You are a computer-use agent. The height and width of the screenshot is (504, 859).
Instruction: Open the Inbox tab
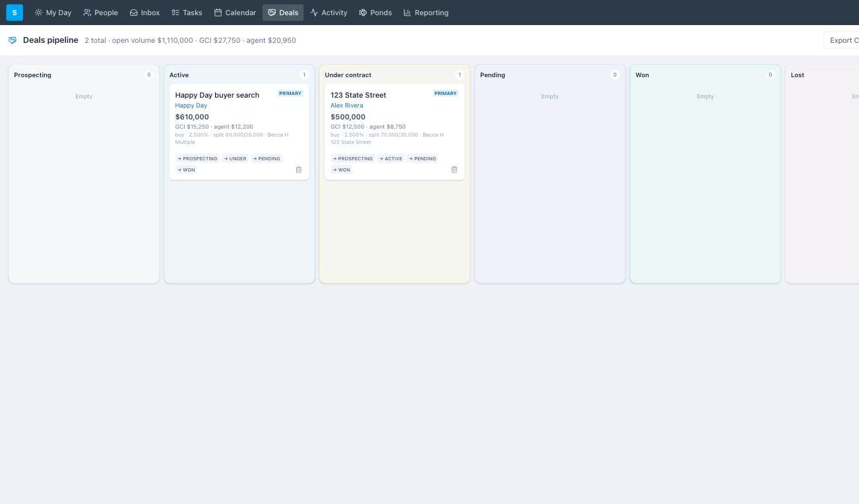(144, 13)
